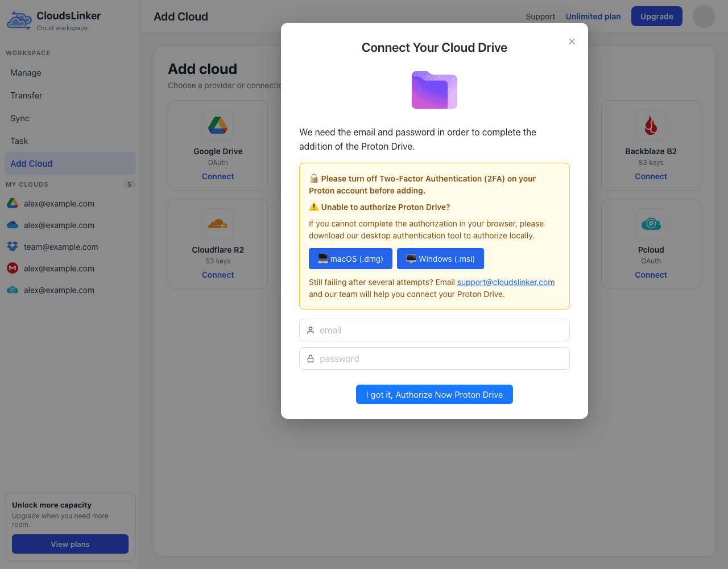This screenshot has height=569, width=728.
Task: Select Add Cloud in the sidebar
Action: pyautogui.click(x=70, y=163)
